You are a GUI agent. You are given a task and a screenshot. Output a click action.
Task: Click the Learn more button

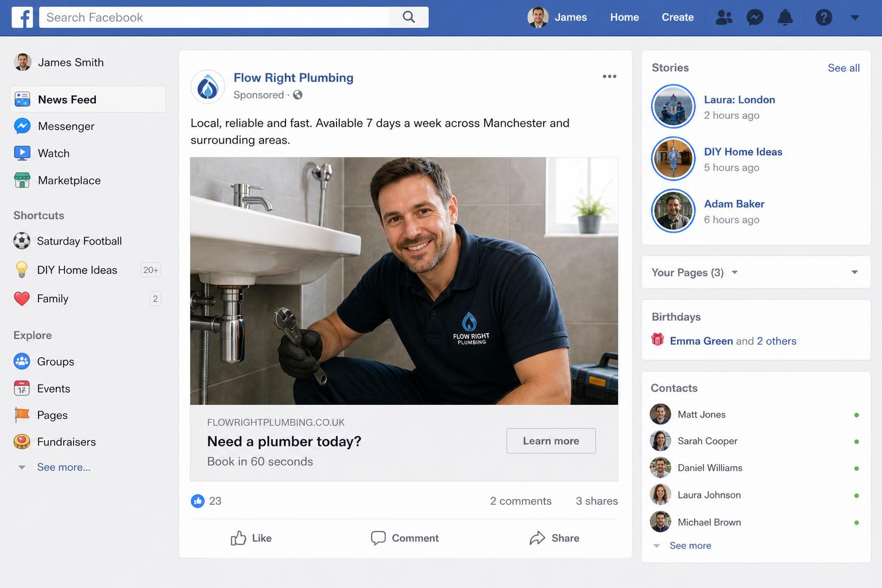551,440
